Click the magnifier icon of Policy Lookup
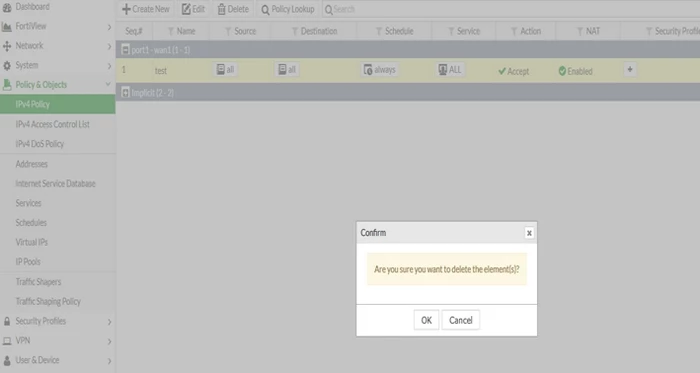 point(265,10)
